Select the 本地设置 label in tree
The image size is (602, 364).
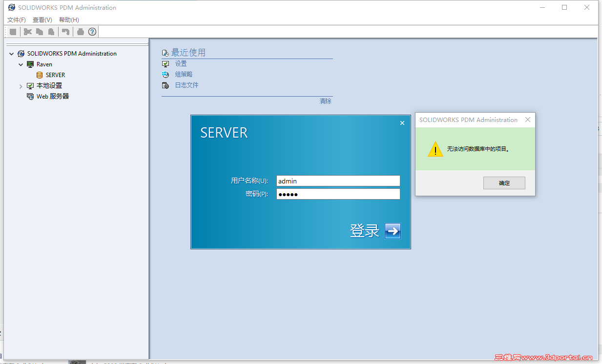[x=49, y=86]
